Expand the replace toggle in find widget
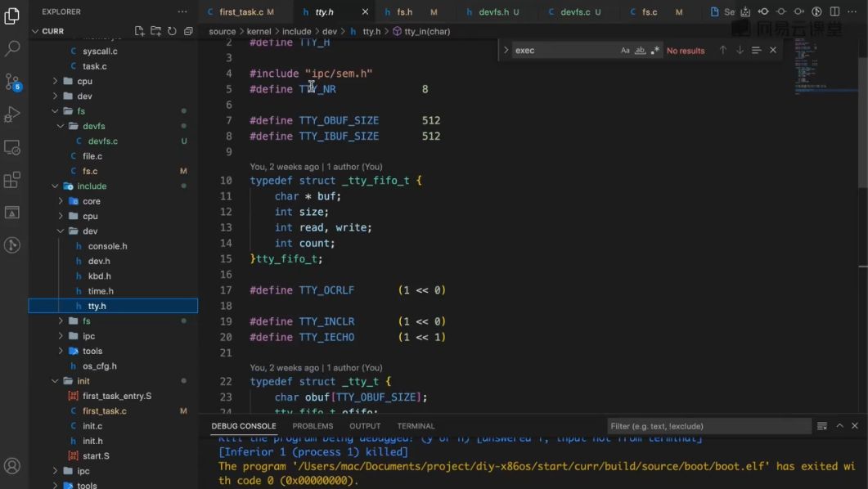The width and height of the screenshot is (868, 489). point(506,51)
